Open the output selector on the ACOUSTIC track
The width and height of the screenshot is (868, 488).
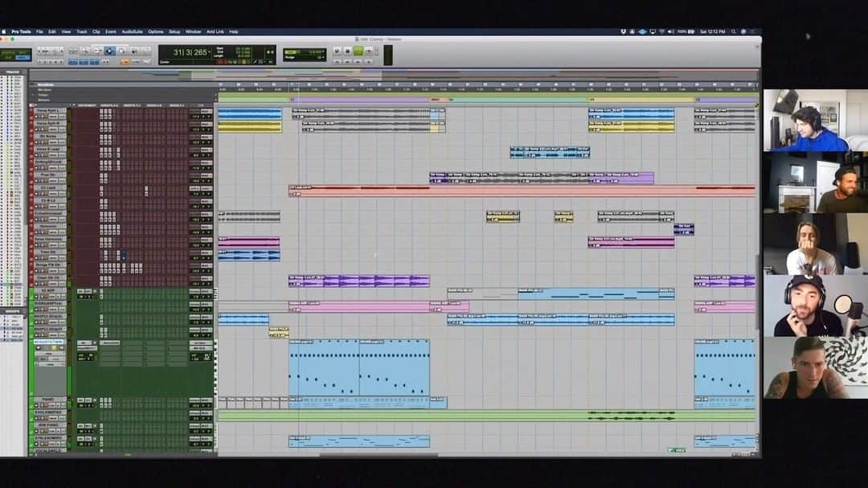coord(199,348)
